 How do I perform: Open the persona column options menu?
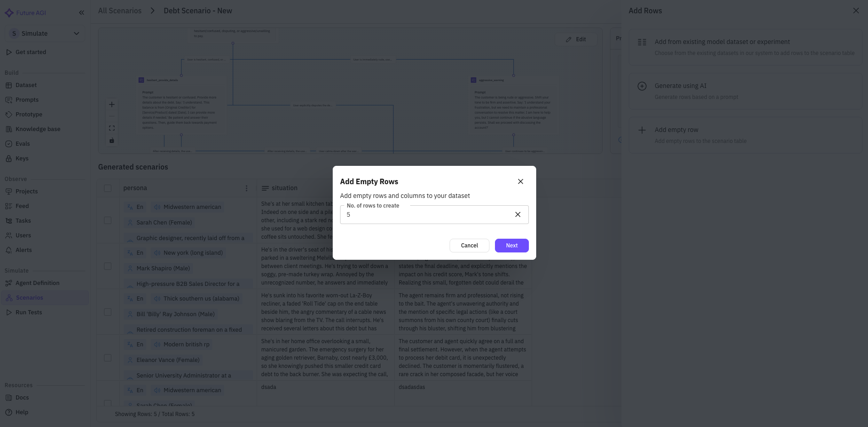247,188
